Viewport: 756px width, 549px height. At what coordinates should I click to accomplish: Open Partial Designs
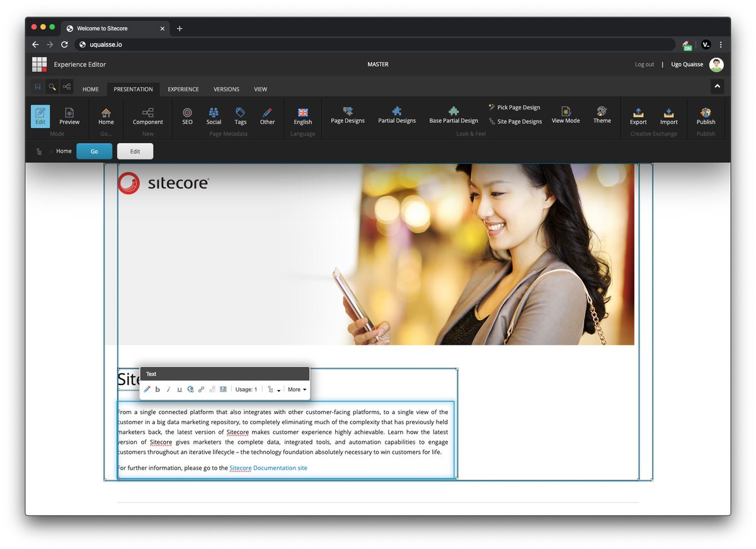(397, 115)
